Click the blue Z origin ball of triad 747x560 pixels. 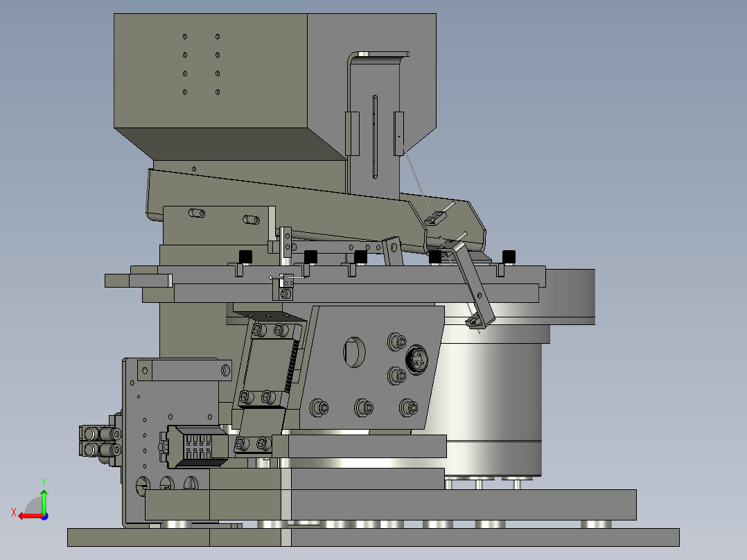44,516
